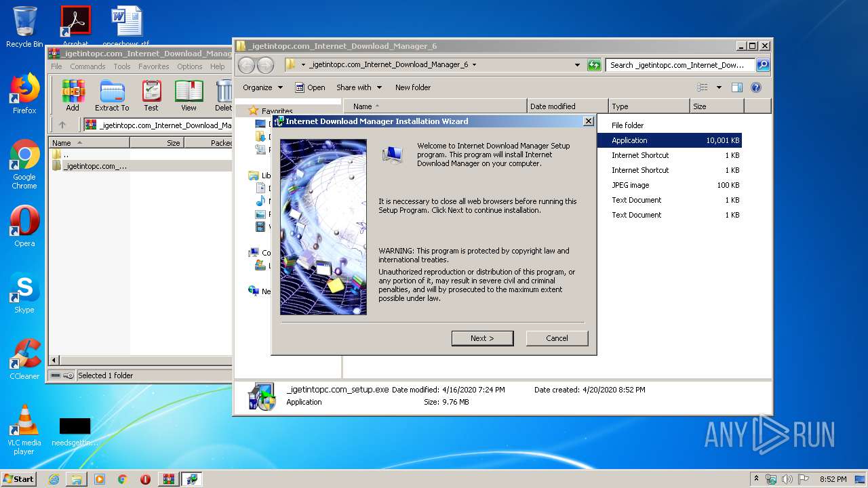Change view using the Explorer view icon
The width and height of the screenshot is (868, 488).
pyautogui.click(x=703, y=87)
